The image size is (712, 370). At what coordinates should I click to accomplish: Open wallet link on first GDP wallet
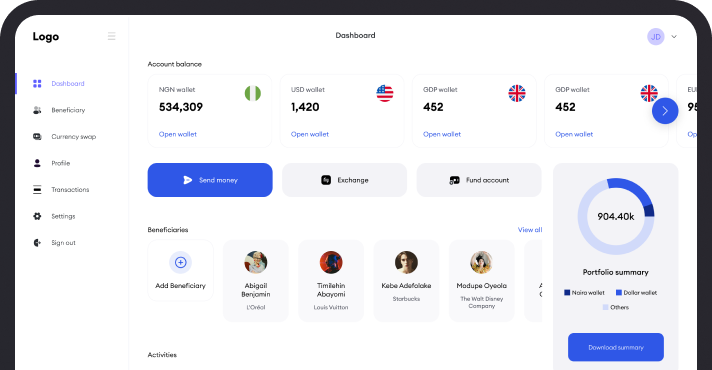click(442, 134)
